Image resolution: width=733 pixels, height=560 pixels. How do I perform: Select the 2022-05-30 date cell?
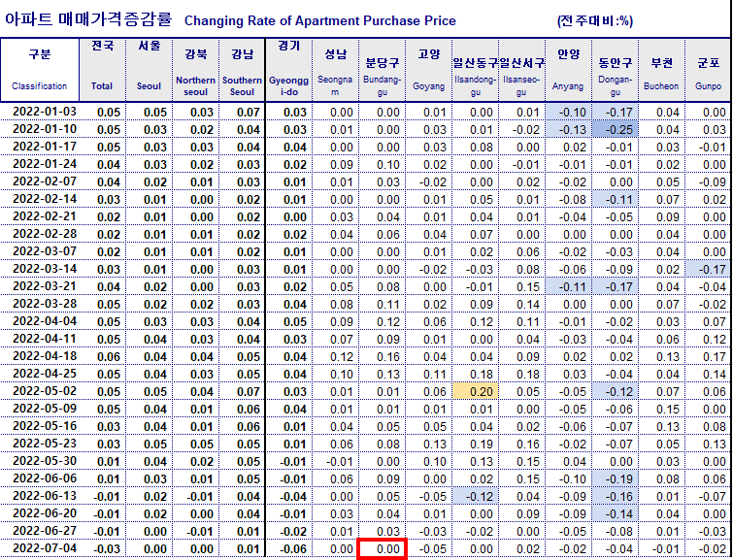pyautogui.click(x=45, y=461)
